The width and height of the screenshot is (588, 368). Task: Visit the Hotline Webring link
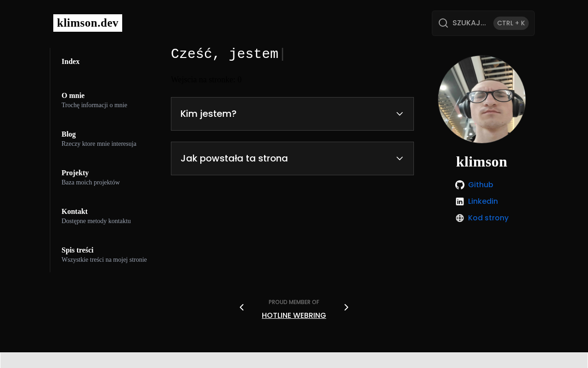coord(294,316)
